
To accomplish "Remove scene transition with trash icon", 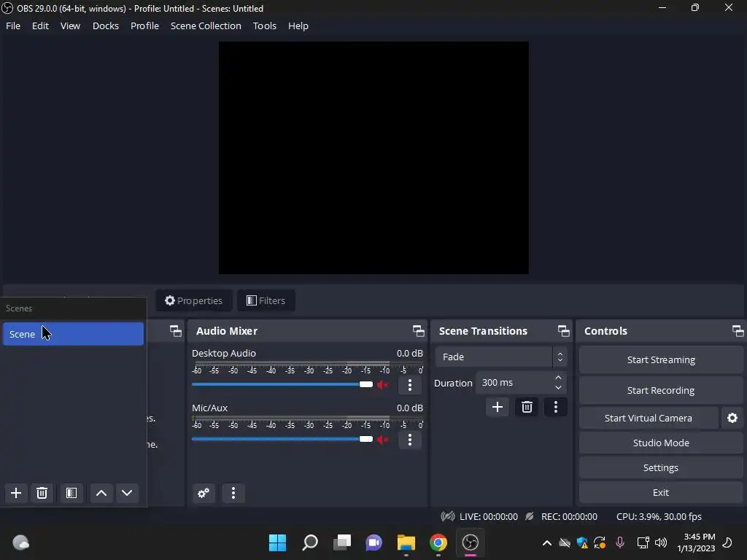I will click(x=527, y=407).
